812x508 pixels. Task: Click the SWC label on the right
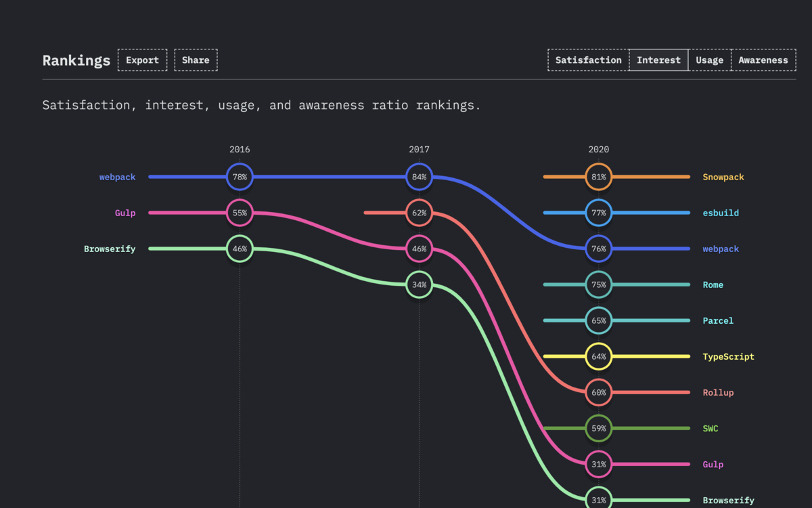(x=710, y=428)
